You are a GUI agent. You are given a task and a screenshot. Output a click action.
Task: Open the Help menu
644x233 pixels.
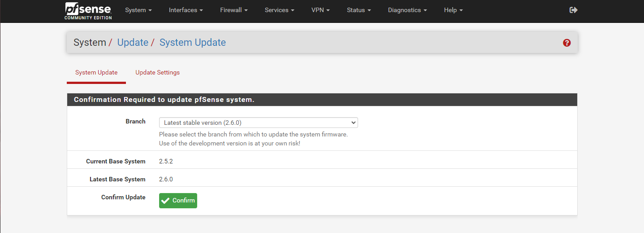click(x=454, y=10)
